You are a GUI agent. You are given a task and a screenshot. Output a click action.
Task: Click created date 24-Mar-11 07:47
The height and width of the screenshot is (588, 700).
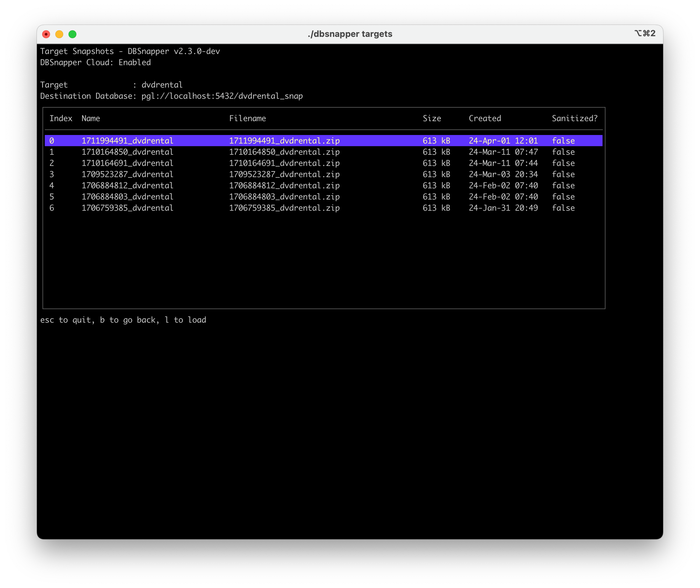503,152
